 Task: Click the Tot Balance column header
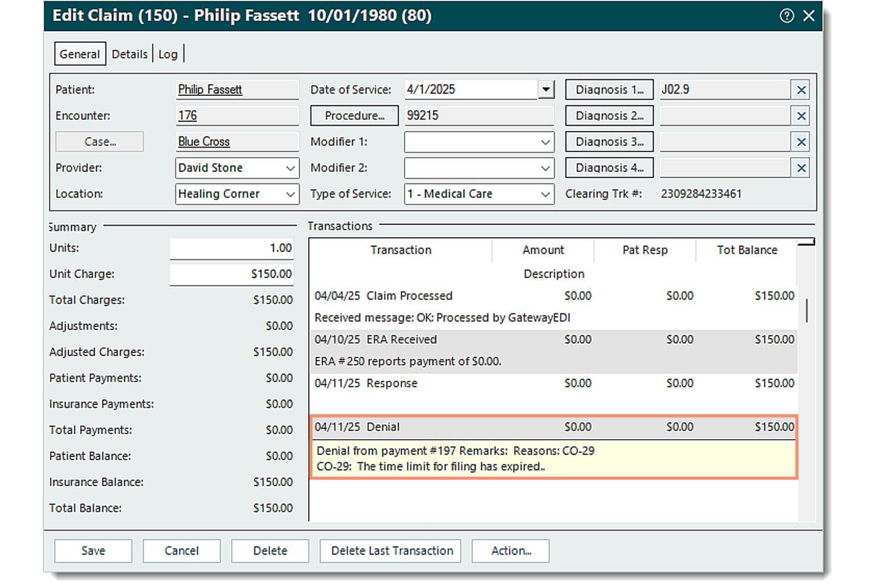pos(747,250)
